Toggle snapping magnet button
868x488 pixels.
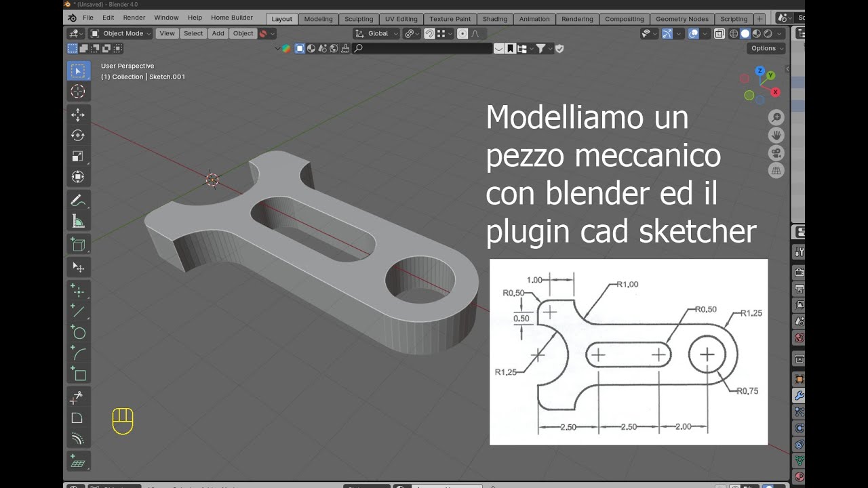coord(429,33)
